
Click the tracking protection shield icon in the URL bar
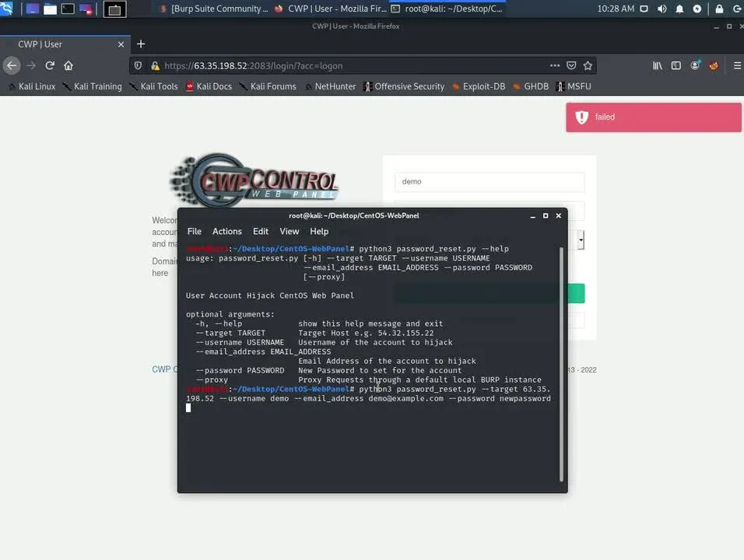pyautogui.click(x=138, y=65)
